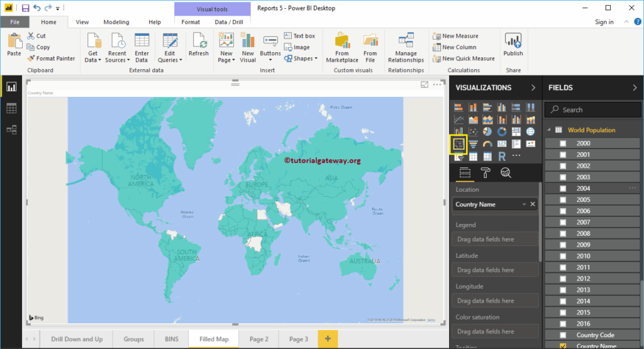Open the File menu tab
Screen dimensions: 644x349
click(x=15, y=22)
